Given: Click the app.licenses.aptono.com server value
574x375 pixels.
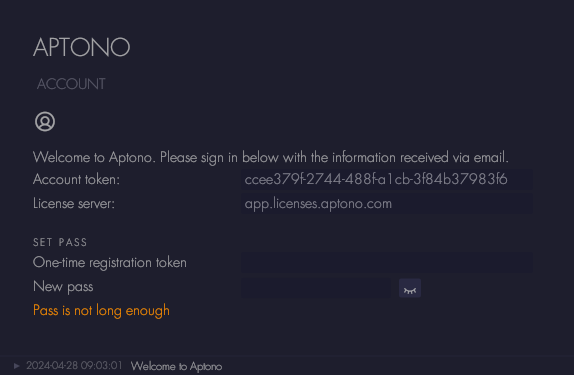Looking at the screenshot, I should coord(318,204).
